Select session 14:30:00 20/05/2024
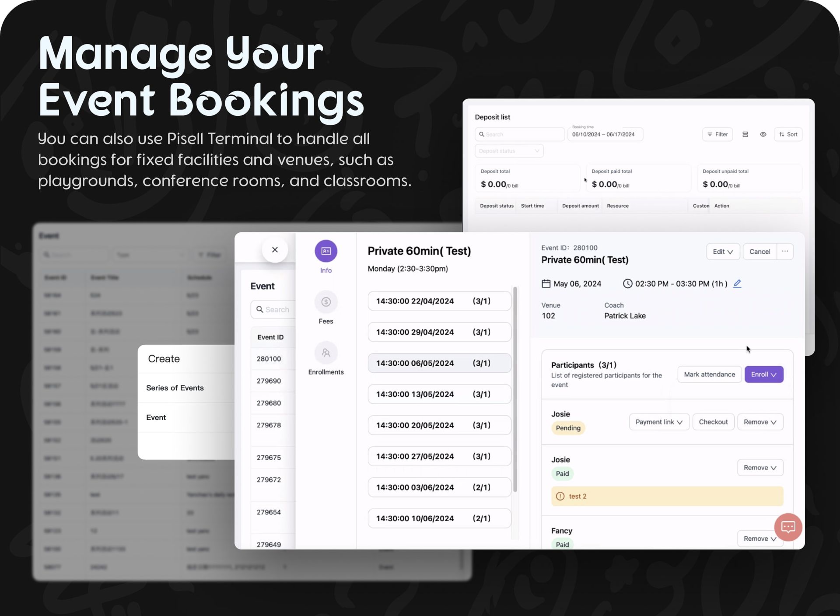The height and width of the screenshot is (616, 840). pos(439,425)
